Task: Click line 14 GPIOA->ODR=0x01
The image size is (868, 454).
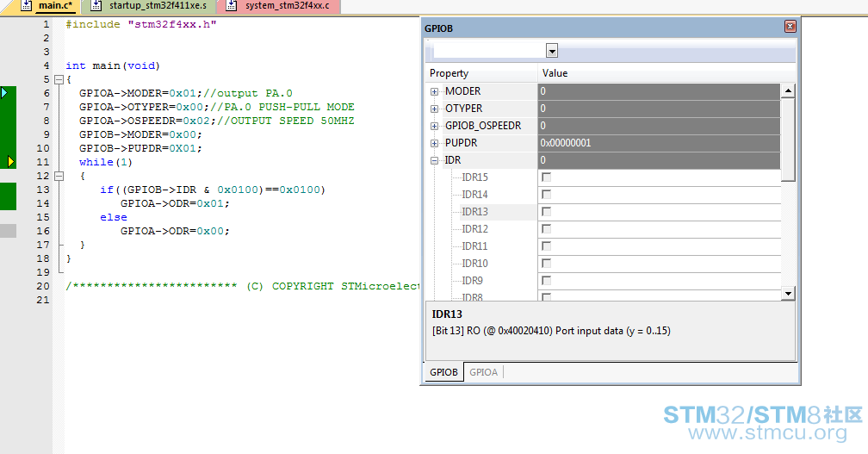Action: click(x=175, y=203)
